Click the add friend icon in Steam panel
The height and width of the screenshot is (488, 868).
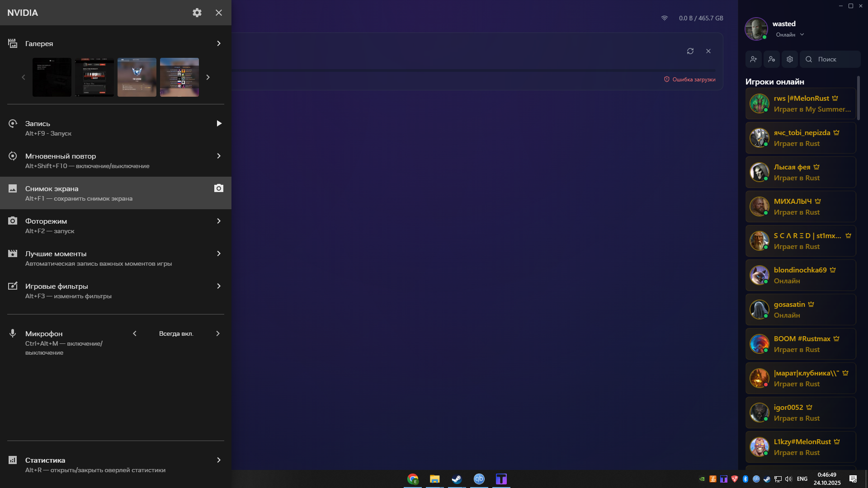pyautogui.click(x=754, y=59)
